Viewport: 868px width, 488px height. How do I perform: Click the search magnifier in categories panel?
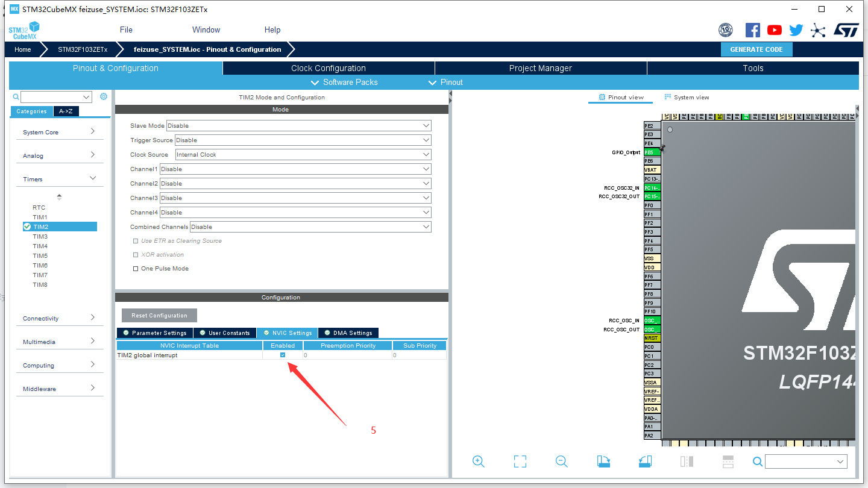(16, 97)
